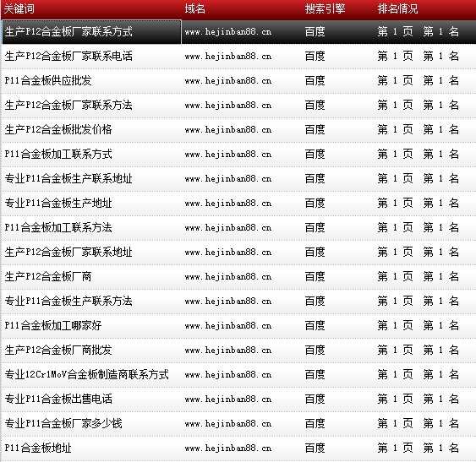Click the domain in the 生产P12合金板批发价格 row
This screenshot has width=476, height=462.
(228, 130)
